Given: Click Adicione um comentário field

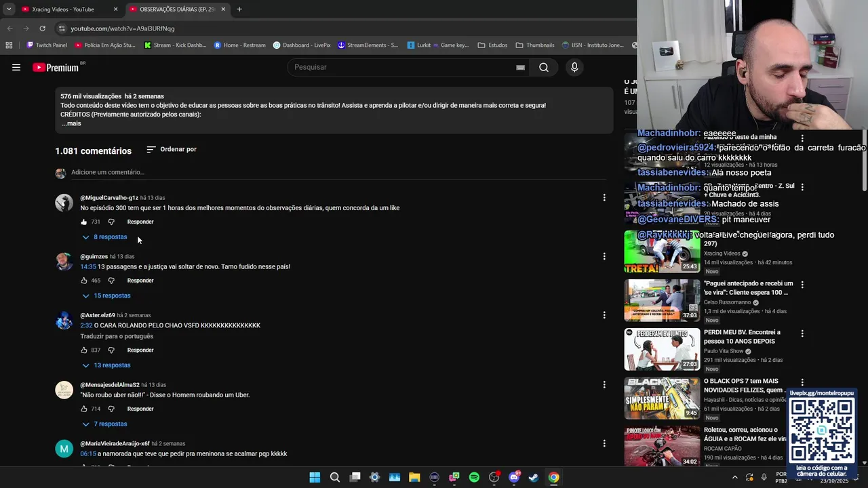Looking at the screenshot, I should click(339, 172).
